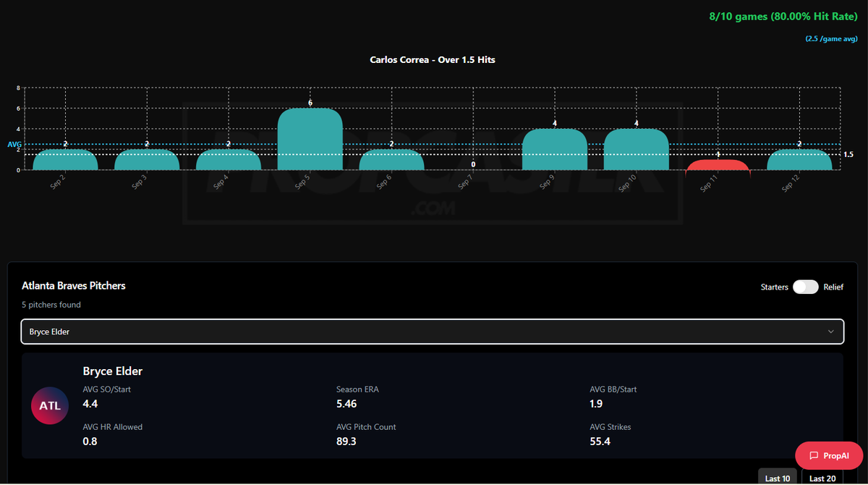
Task: Click the Sep 7 zero value label
Action: (x=473, y=164)
